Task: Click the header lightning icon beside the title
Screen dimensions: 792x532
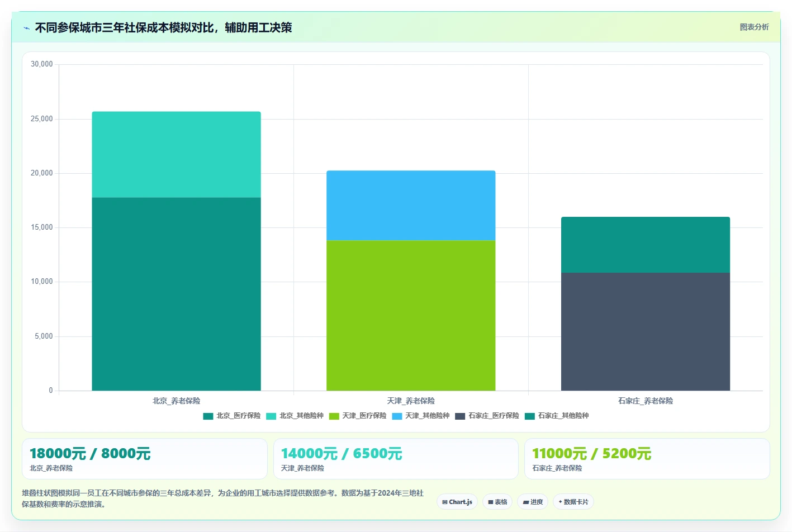Action: (x=26, y=28)
